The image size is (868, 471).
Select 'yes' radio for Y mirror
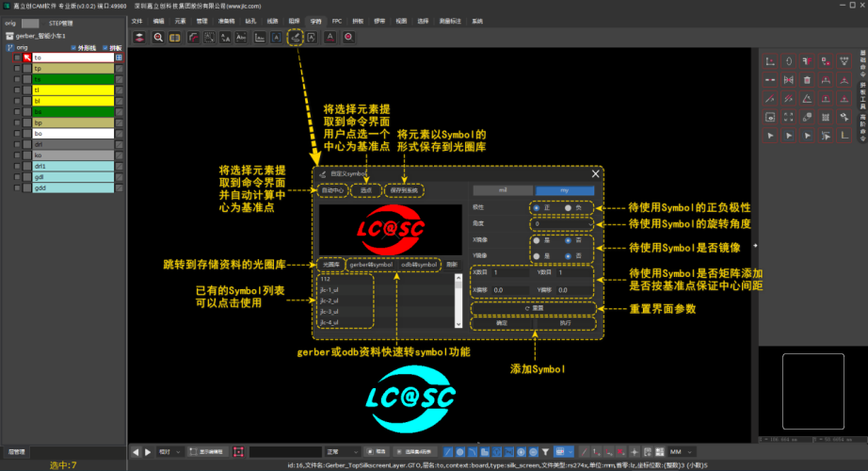point(537,256)
